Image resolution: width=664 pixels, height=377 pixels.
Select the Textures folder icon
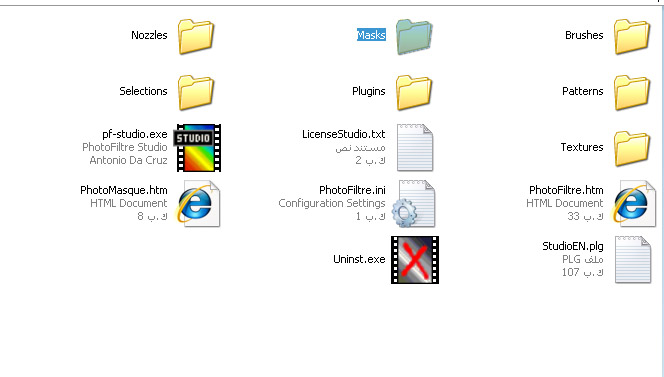632,148
